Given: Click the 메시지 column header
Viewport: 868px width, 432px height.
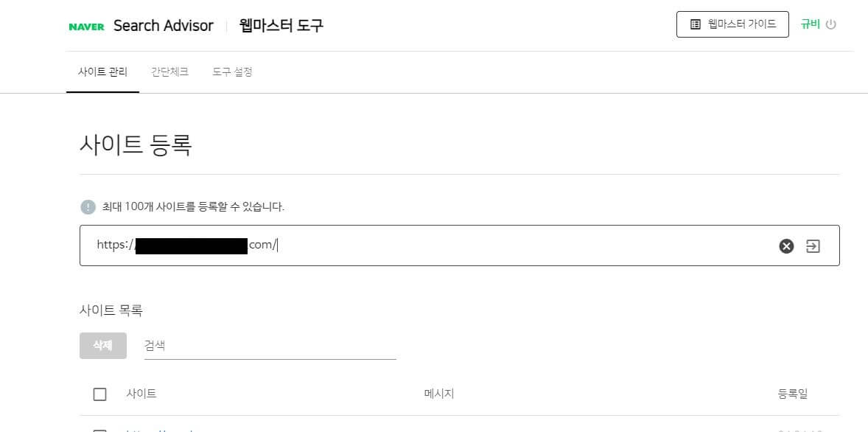Looking at the screenshot, I should click(x=438, y=394).
